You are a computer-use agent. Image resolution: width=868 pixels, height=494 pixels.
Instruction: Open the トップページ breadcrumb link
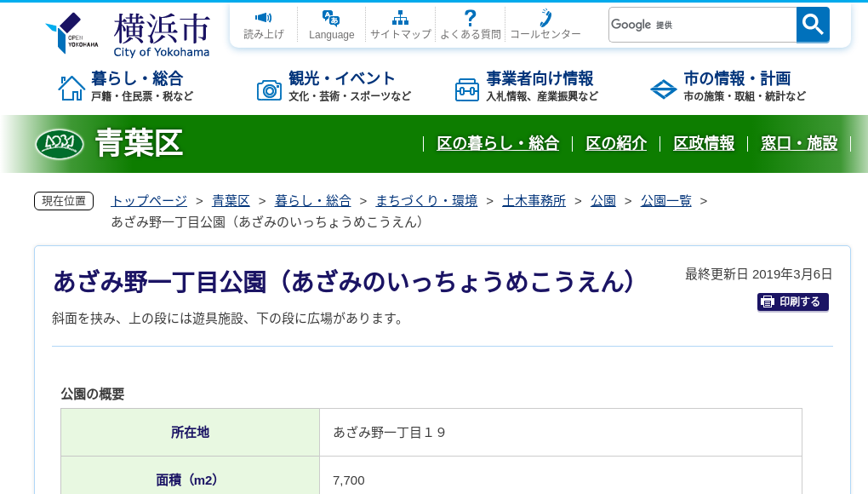pyautogui.click(x=147, y=200)
